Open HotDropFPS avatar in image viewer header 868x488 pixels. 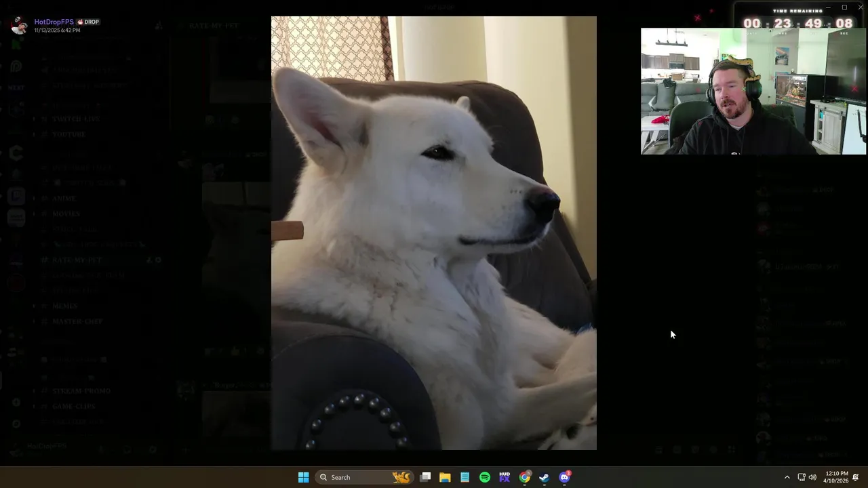(x=19, y=26)
